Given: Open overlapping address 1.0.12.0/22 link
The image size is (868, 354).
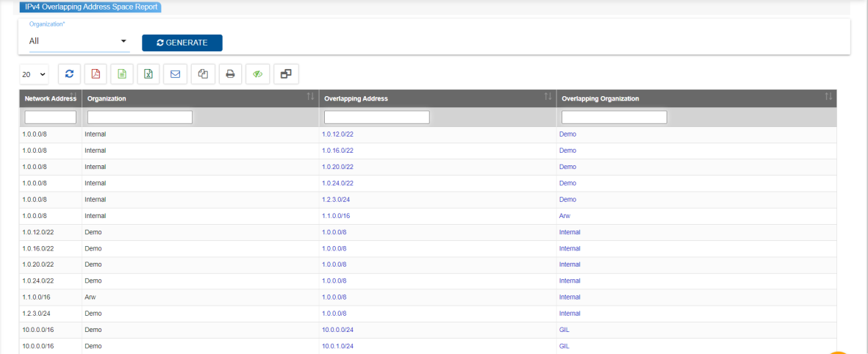Looking at the screenshot, I should [x=337, y=134].
